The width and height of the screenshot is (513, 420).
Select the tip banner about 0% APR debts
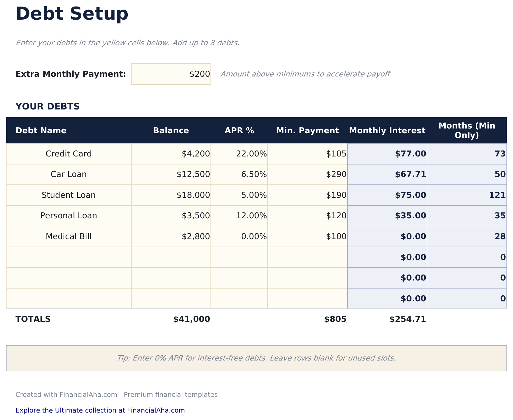click(256, 358)
